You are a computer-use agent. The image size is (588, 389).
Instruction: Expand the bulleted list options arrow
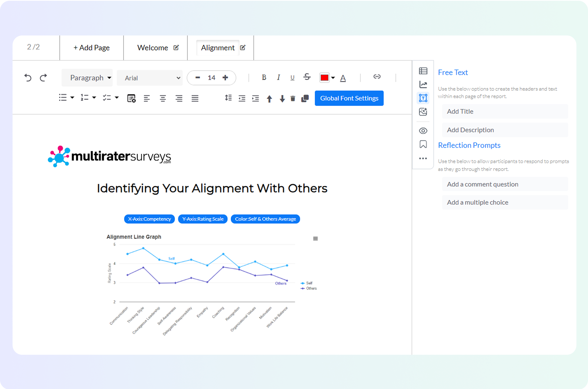pyautogui.click(x=72, y=97)
